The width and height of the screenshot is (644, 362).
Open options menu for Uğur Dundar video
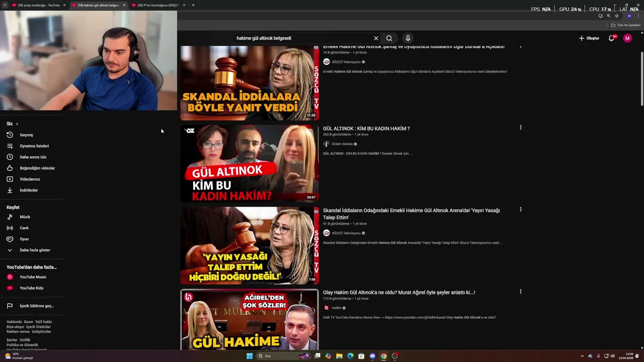521,47
